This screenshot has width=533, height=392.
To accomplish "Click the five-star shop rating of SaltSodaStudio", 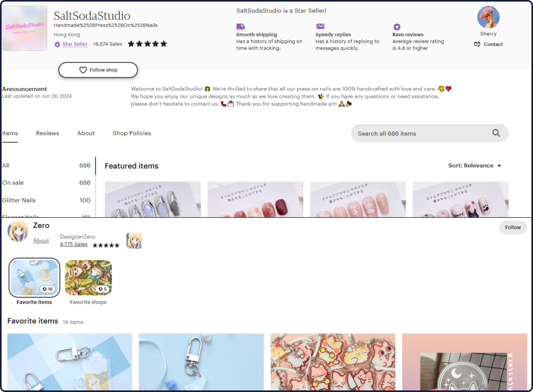I will click(x=147, y=44).
